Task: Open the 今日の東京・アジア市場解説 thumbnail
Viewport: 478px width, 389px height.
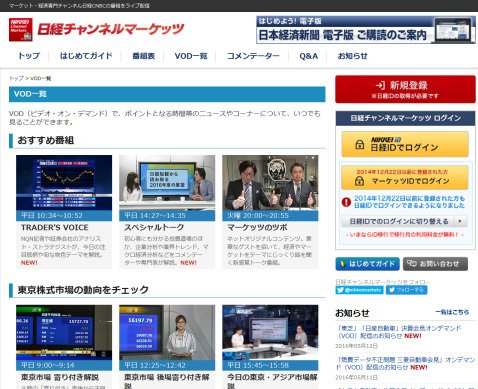Action: pyautogui.click(x=270, y=333)
